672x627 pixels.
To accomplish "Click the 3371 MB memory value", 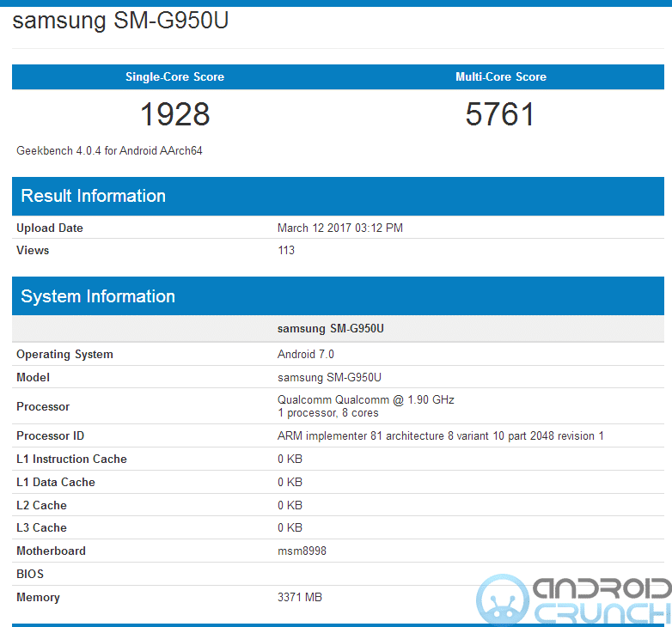I will (x=299, y=597).
